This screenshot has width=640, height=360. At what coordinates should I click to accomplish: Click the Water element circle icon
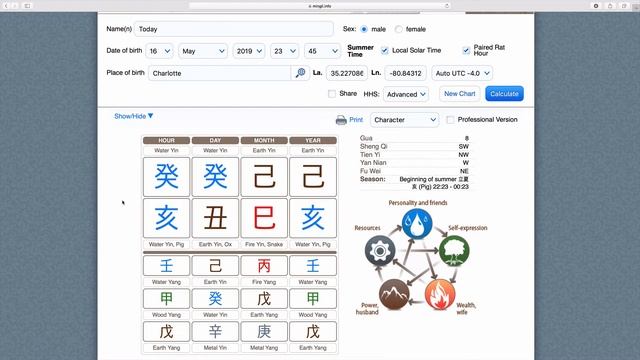(x=417, y=224)
